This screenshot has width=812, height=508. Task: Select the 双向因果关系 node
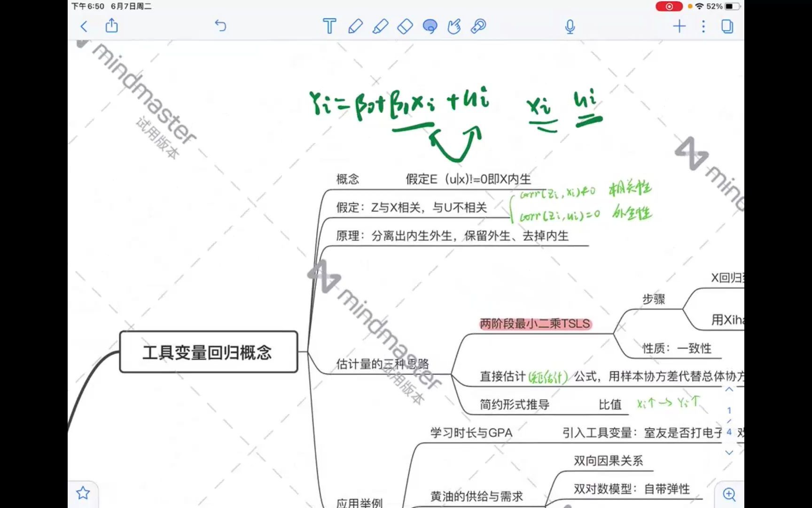click(x=608, y=461)
